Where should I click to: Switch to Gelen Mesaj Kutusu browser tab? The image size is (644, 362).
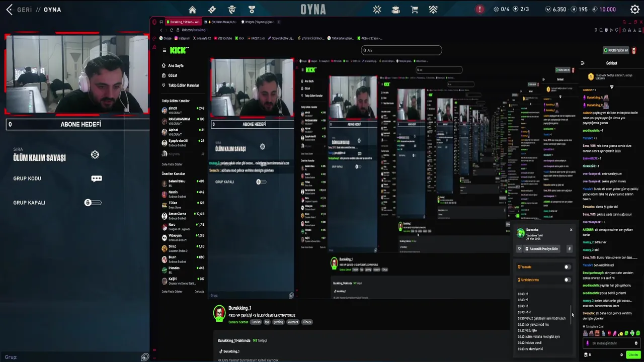point(220,22)
